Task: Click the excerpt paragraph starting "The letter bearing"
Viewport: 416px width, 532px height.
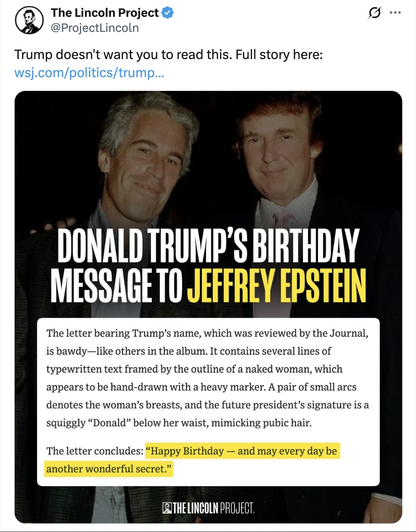Action: [x=207, y=378]
